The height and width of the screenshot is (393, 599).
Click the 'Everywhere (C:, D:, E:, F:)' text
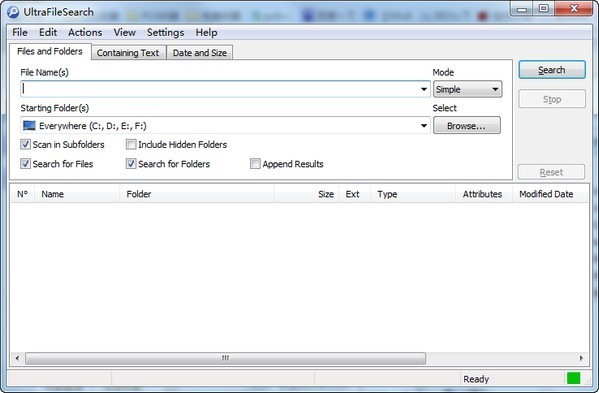(93, 126)
